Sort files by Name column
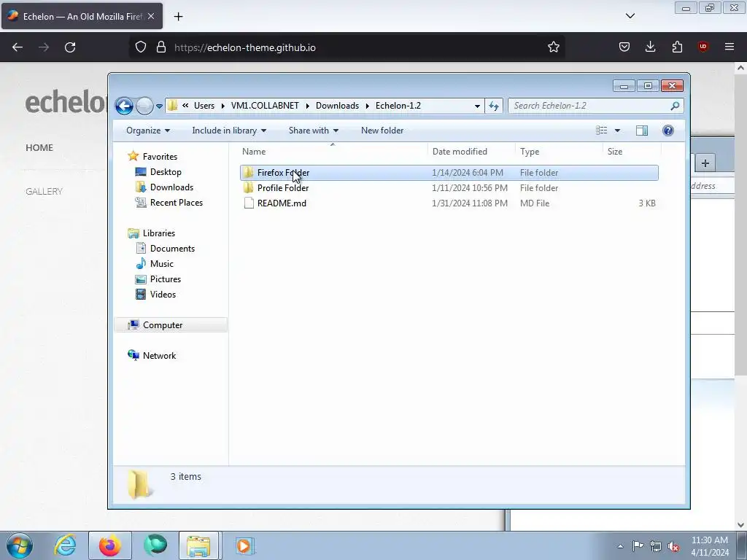 pos(333,152)
